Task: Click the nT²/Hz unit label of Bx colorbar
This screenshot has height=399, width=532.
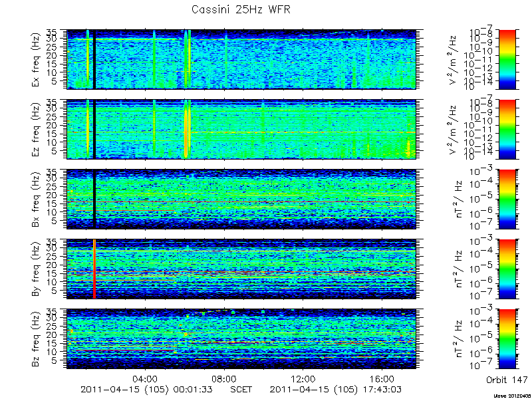Action: [458, 199]
